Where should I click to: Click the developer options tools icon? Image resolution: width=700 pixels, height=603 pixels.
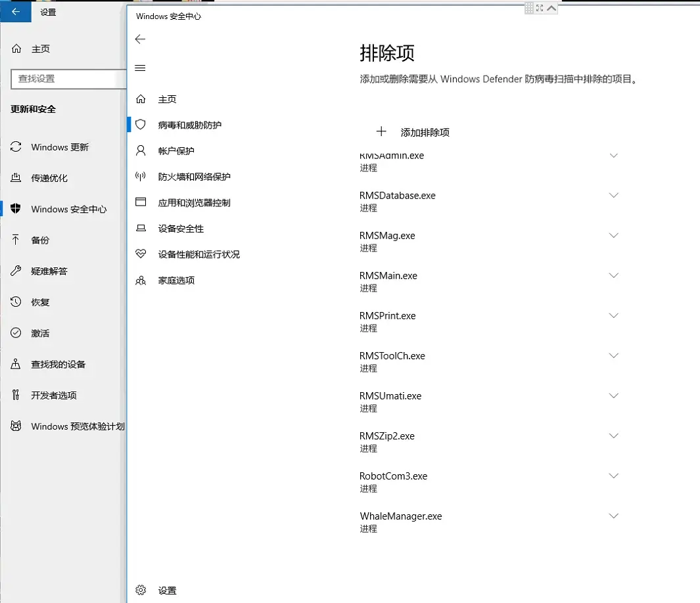point(16,395)
